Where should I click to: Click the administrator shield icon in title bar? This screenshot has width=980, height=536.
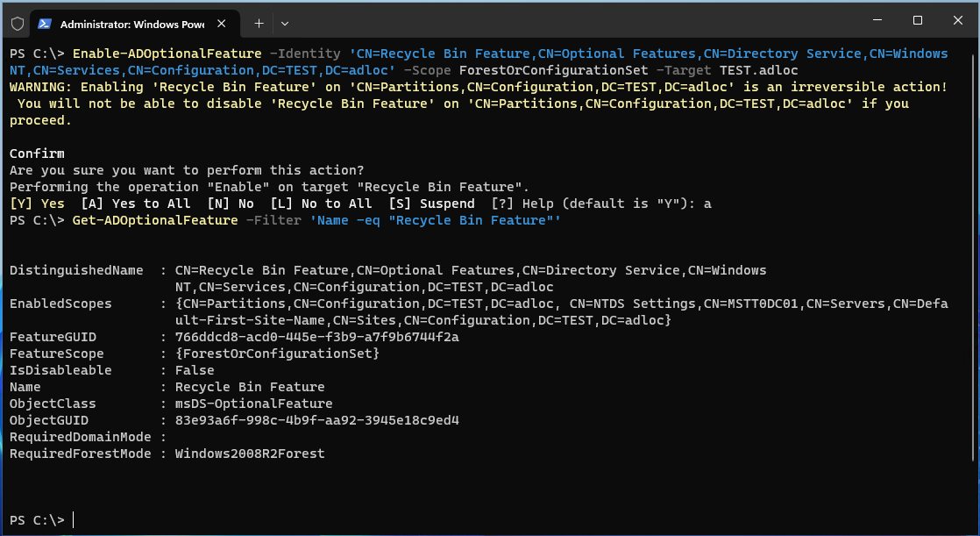(17, 23)
